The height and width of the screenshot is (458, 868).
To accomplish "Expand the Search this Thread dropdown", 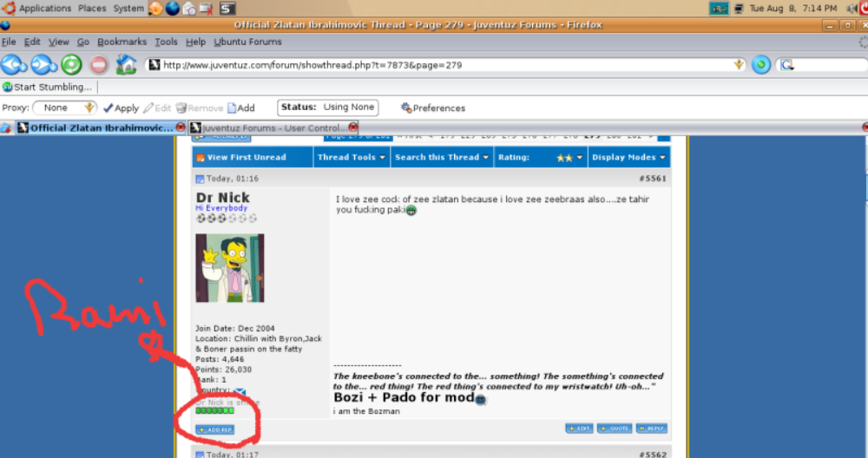I will click(441, 157).
